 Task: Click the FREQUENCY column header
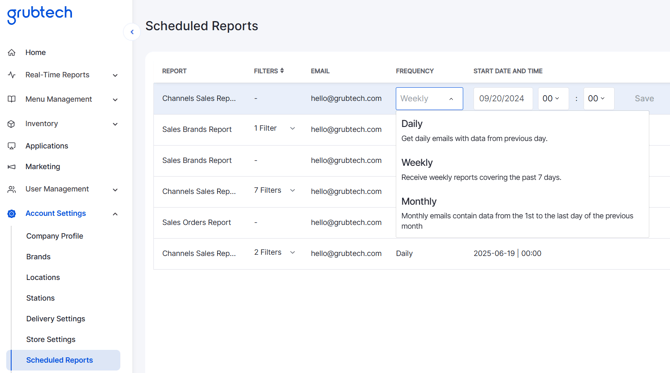point(414,71)
